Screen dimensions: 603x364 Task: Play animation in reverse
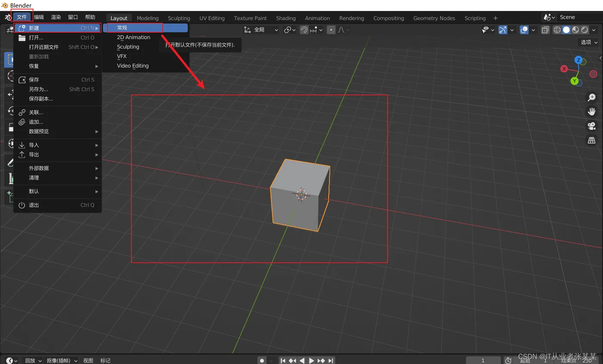pos(302,361)
